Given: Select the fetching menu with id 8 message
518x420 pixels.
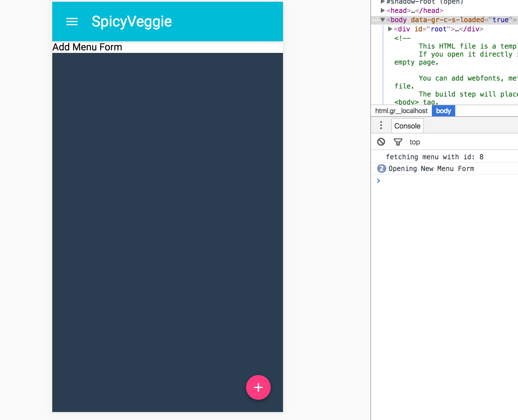Looking at the screenshot, I should (434, 157).
